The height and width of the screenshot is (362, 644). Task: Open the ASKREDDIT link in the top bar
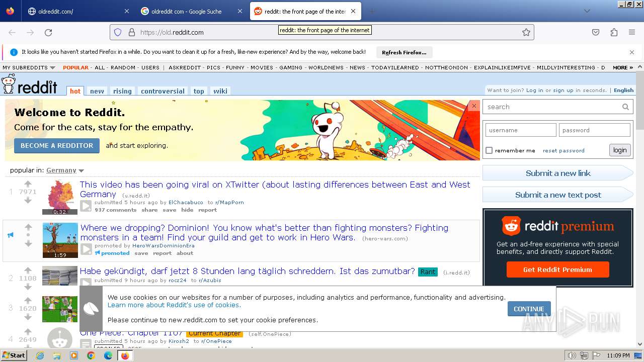(184, 67)
